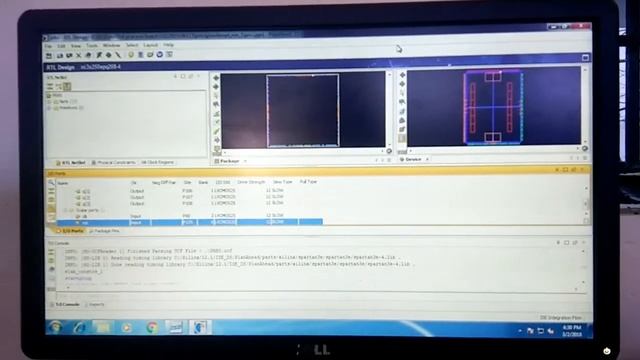Open the Layout menu
The image size is (640, 360).
click(x=151, y=45)
